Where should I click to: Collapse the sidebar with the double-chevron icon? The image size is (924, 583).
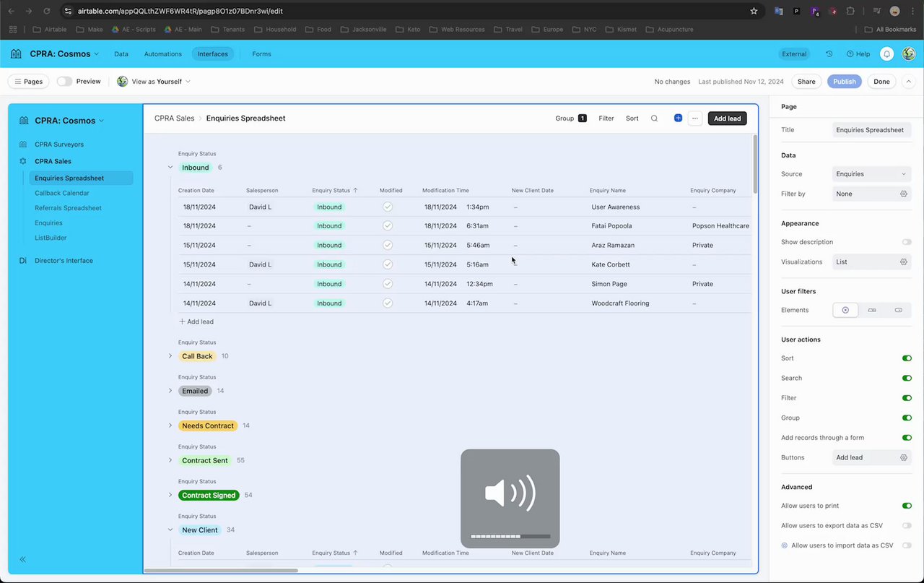click(23, 559)
